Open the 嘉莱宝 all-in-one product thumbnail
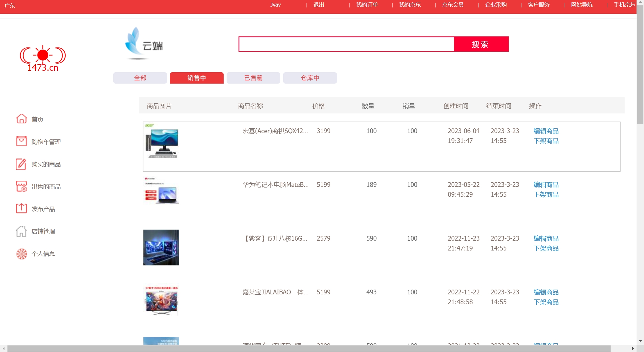This screenshot has height=352, width=644. point(161,301)
